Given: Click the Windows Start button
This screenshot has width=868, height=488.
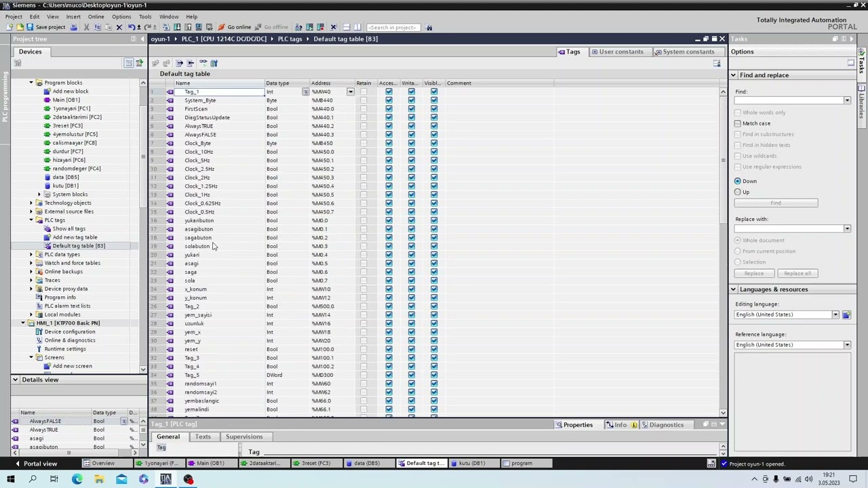Looking at the screenshot, I should (10, 480).
